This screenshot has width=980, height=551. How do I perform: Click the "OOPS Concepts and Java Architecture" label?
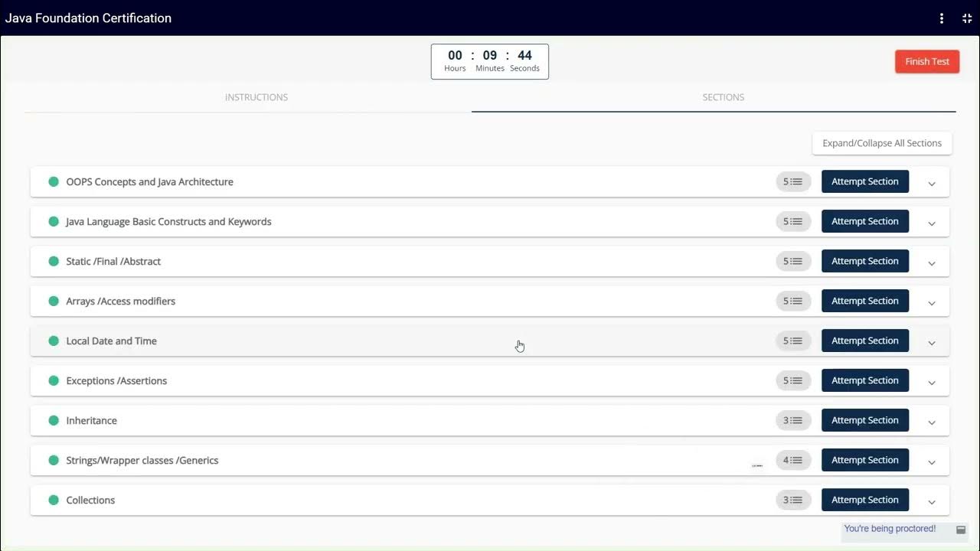click(150, 182)
